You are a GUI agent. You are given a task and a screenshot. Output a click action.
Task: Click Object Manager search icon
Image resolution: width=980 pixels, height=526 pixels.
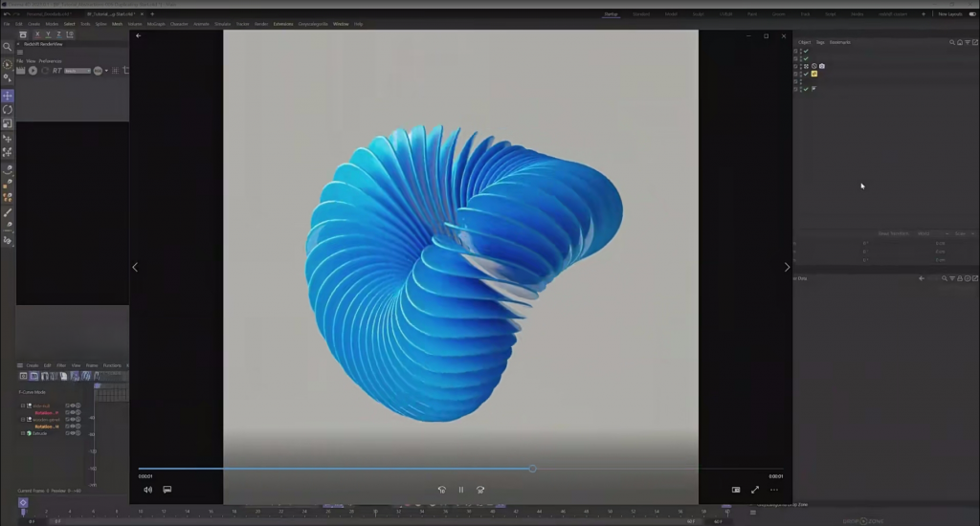tap(952, 42)
